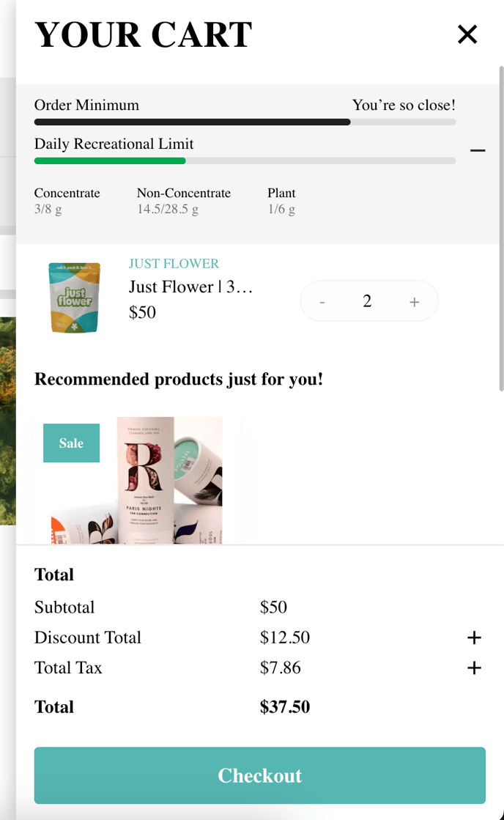Increase Just Flower quantity with plus
504x820 pixels.
(x=415, y=302)
